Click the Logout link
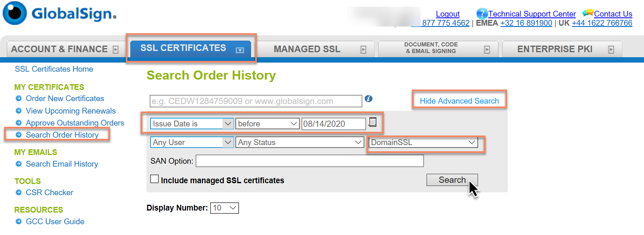The width and height of the screenshot is (644, 235). coord(448,14)
